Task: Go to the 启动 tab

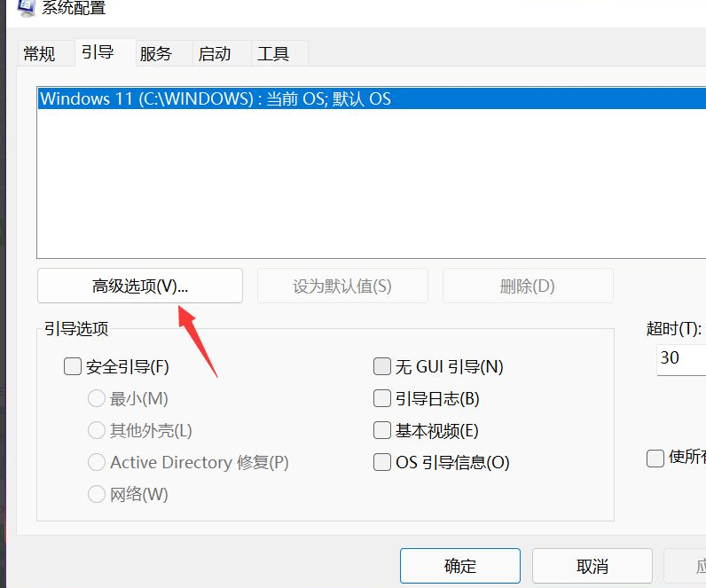Action: [x=215, y=54]
